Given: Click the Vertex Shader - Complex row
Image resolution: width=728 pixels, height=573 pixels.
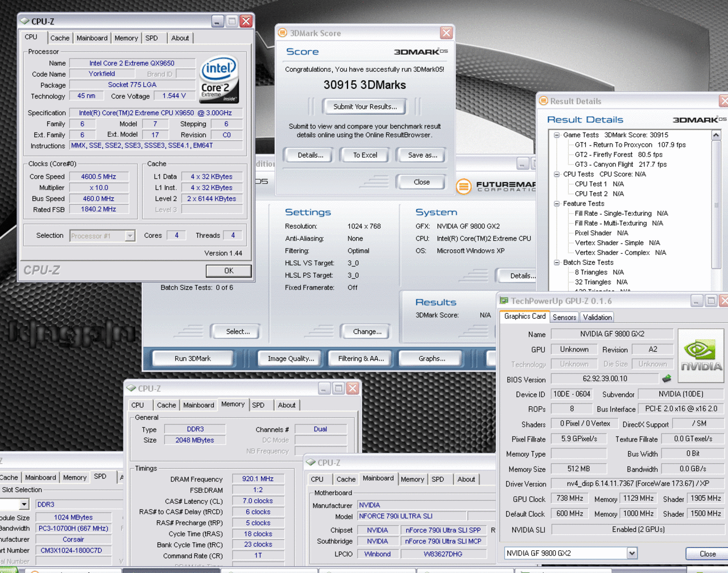Looking at the screenshot, I should pyautogui.click(x=621, y=253).
